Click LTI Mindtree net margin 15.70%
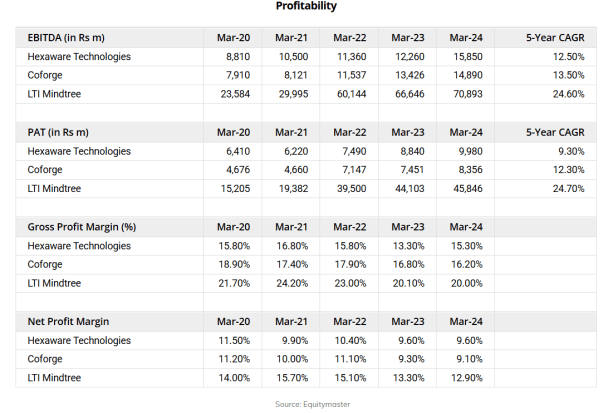Image resolution: width=613 pixels, height=413 pixels. [293, 378]
